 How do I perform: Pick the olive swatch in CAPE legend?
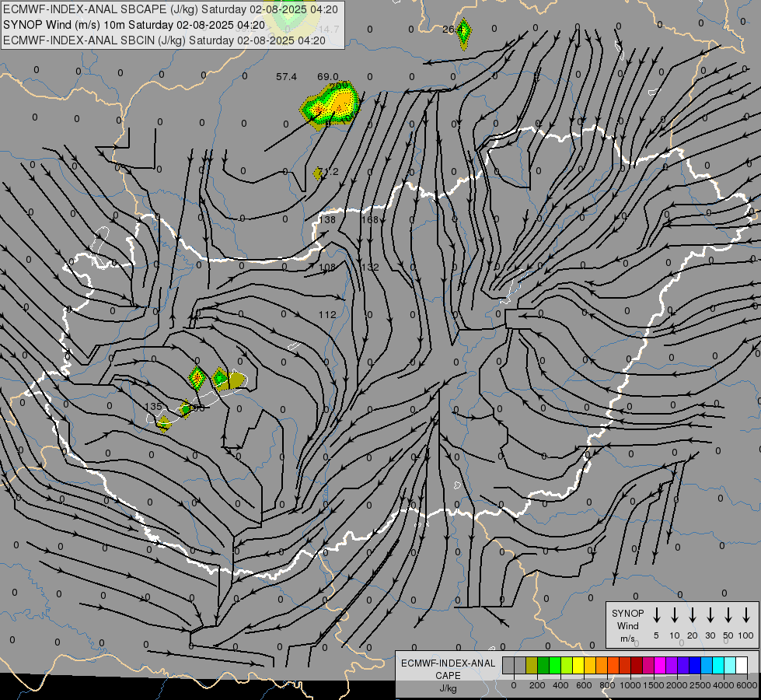coord(532,665)
